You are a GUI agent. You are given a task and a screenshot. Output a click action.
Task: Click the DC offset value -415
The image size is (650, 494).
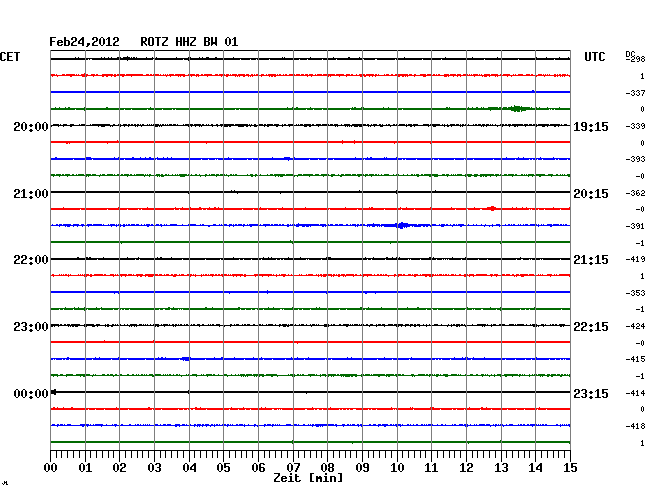pyautogui.click(x=635, y=359)
